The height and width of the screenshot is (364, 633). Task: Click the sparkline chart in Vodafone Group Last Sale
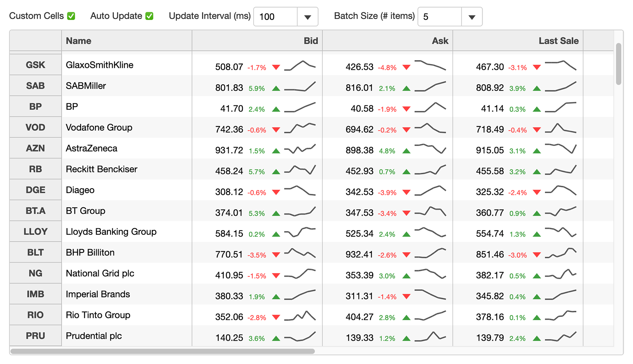561,128
